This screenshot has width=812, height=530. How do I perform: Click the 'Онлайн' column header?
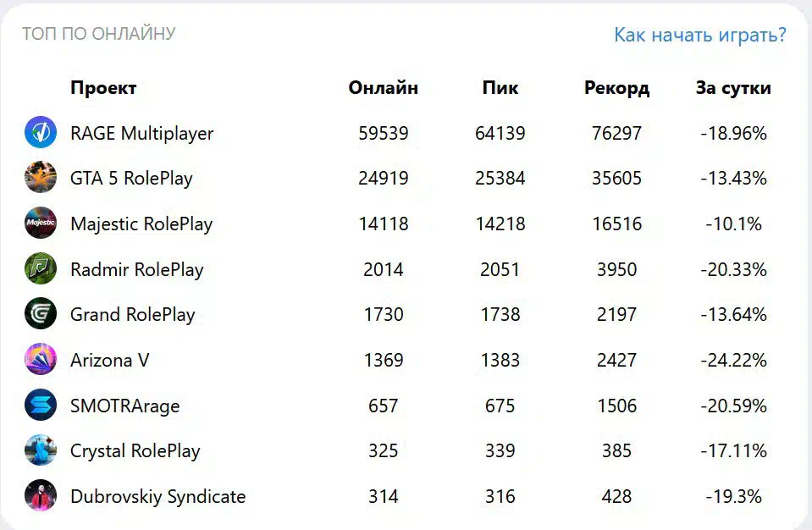384,88
